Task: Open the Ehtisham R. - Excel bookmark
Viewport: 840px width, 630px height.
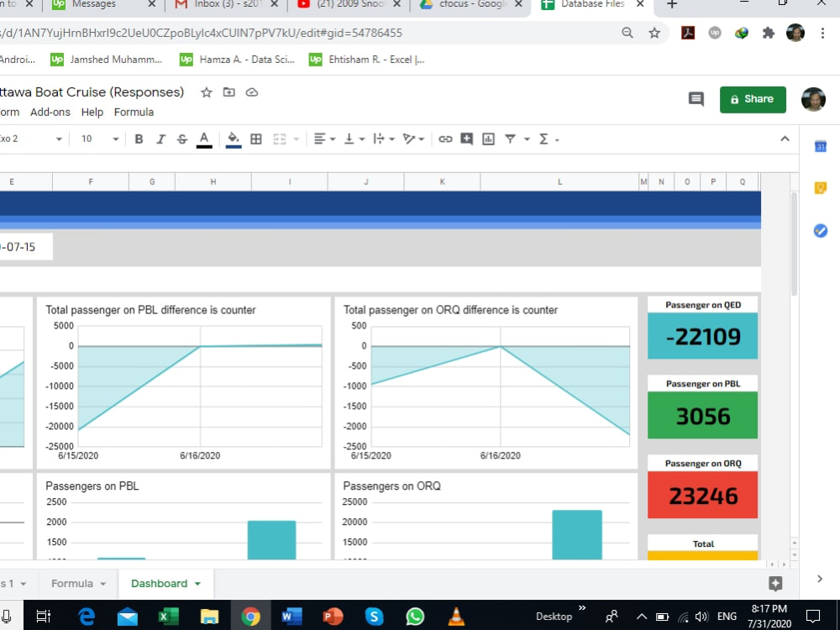Action: point(367,60)
